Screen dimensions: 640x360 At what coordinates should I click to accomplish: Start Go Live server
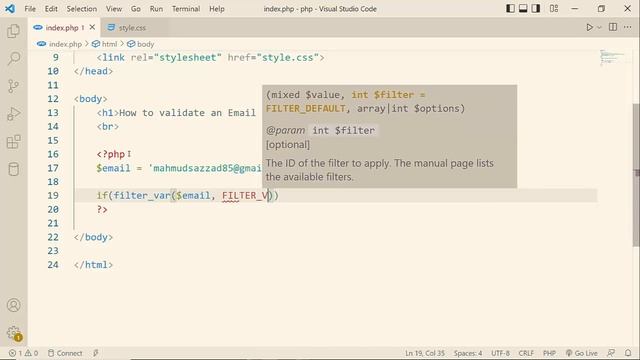[581, 353]
